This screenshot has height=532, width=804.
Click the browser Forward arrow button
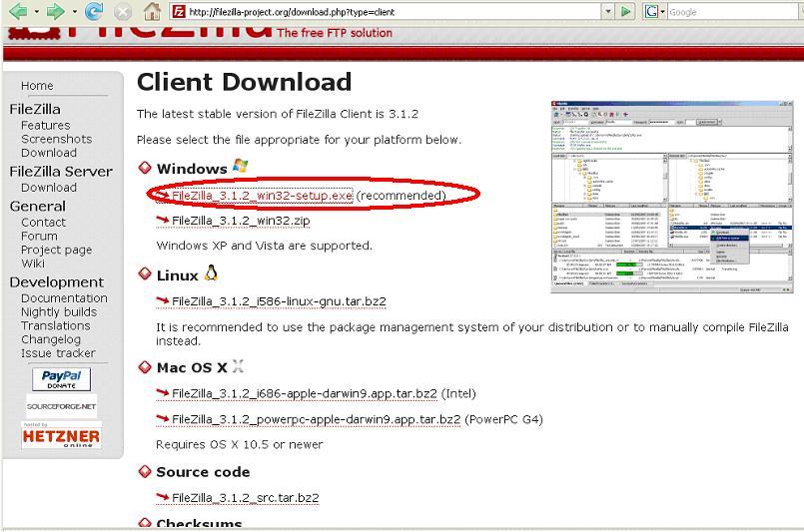click(55, 11)
